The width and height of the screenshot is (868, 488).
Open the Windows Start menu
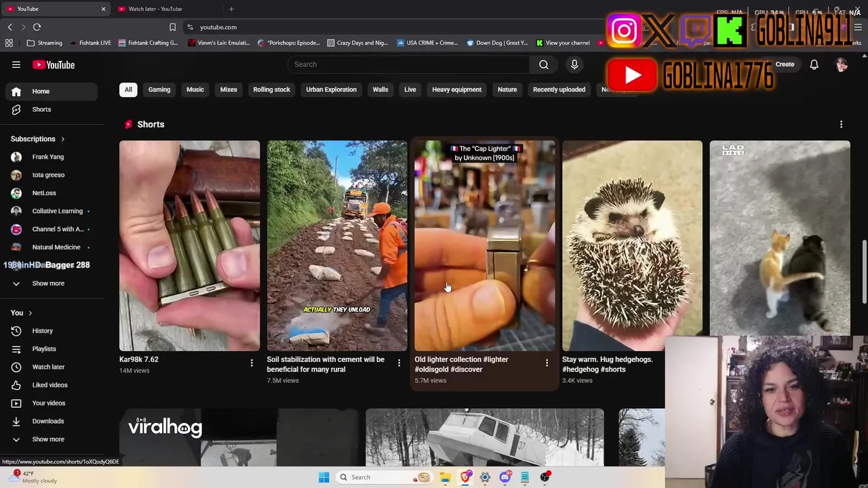(x=323, y=477)
